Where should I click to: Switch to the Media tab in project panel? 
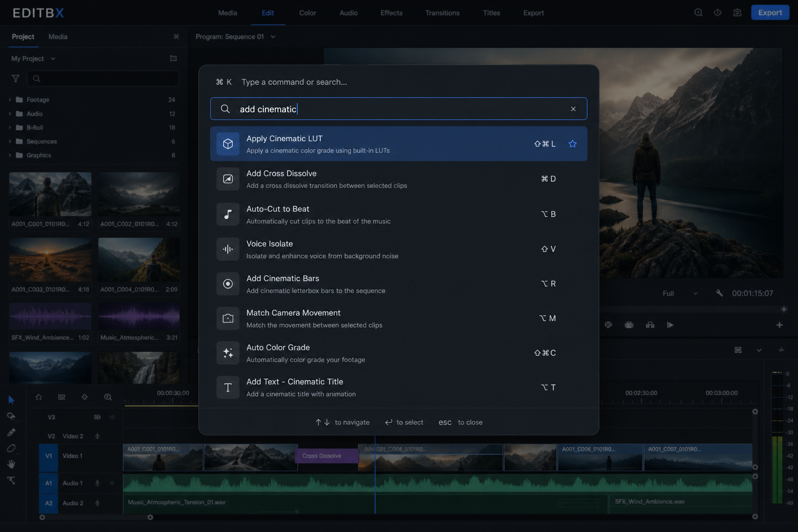point(58,37)
